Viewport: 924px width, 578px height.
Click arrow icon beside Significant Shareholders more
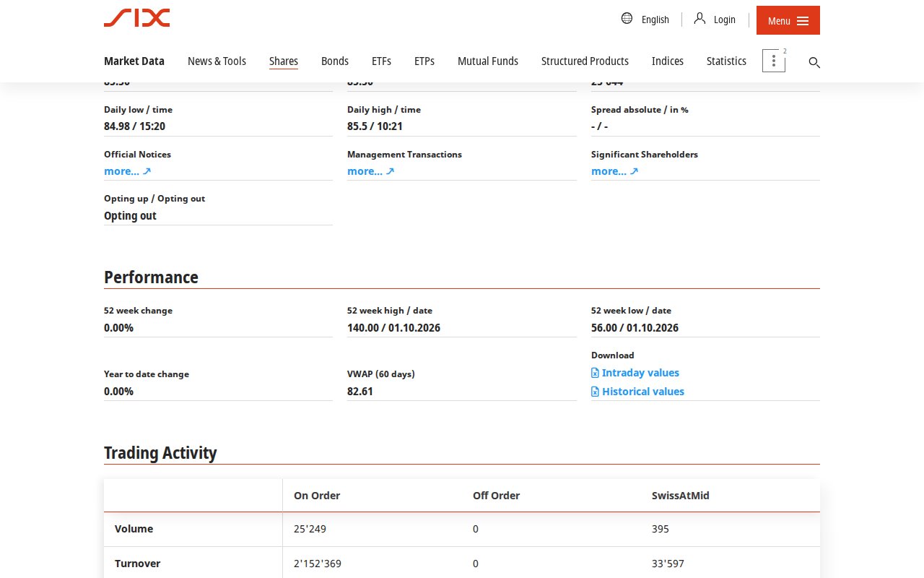coord(634,171)
